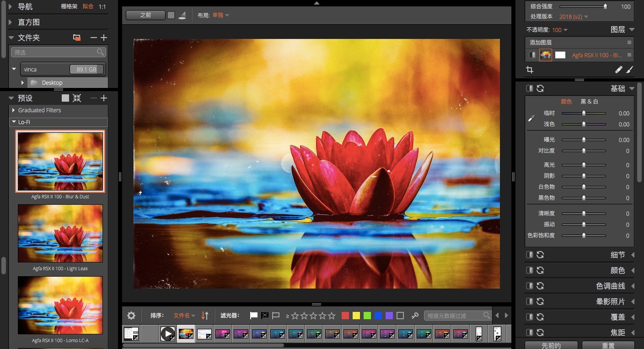Filter by the white flag icon
Image resolution: width=644 pixels, height=349 pixels.
pyautogui.click(x=253, y=315)
